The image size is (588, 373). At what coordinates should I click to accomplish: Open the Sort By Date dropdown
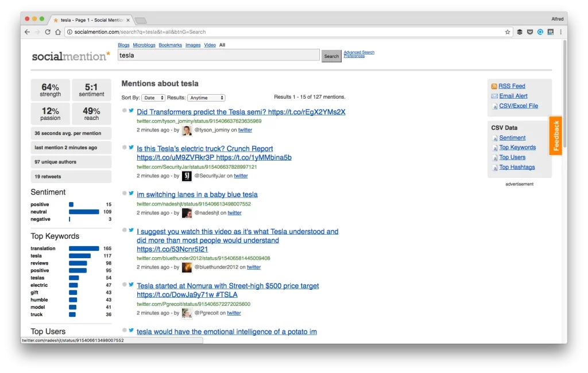coord(153,98)
